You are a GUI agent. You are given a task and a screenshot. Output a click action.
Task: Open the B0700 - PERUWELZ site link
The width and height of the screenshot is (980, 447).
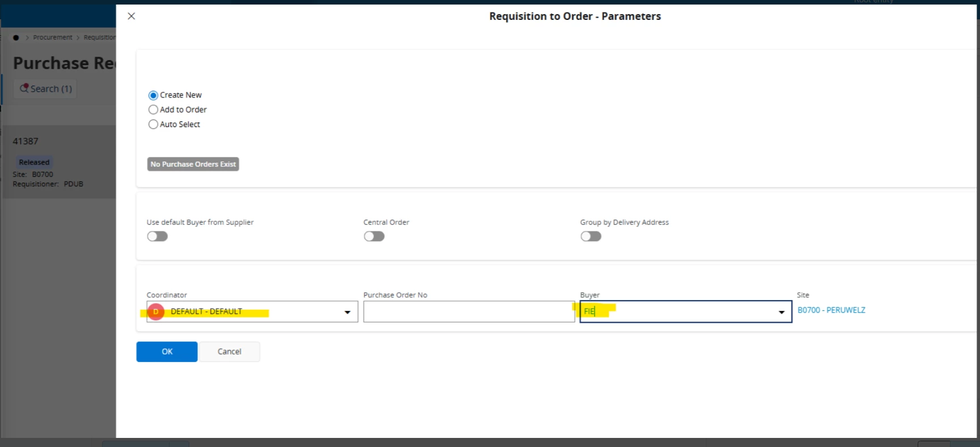831,310
